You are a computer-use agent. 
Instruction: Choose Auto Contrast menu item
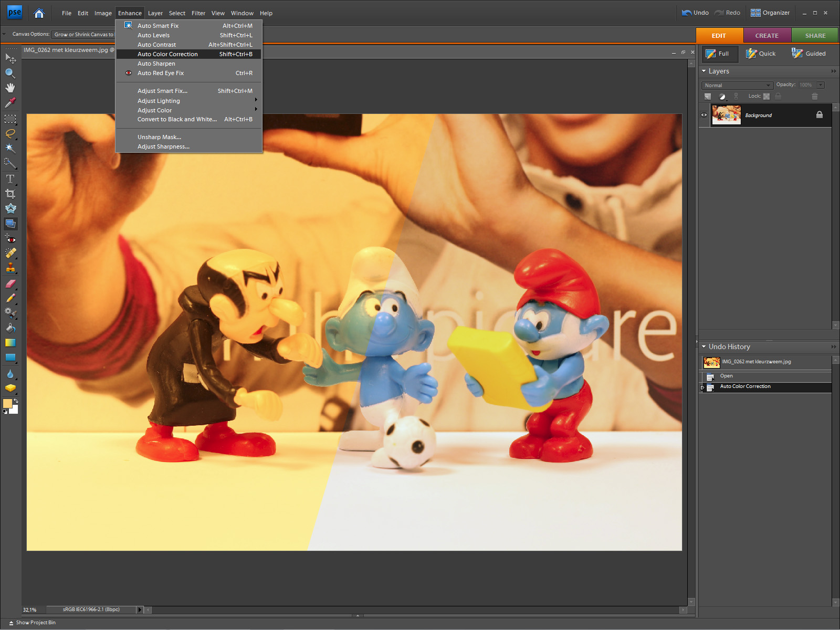click(189, 45)
